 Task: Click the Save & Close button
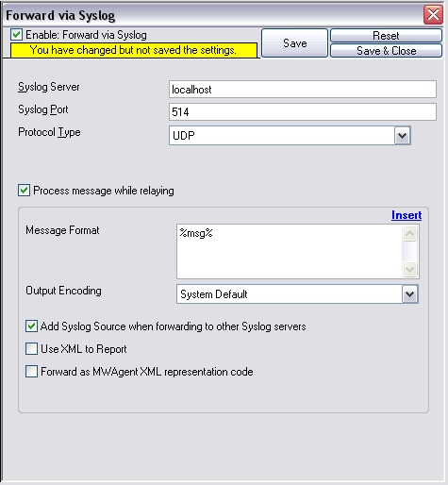coord(386,51)
